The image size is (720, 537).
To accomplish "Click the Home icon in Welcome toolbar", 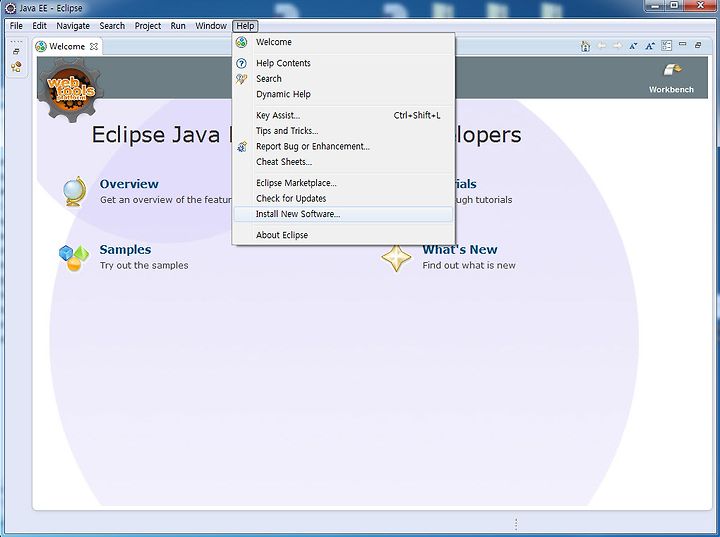I will (585, 46).
